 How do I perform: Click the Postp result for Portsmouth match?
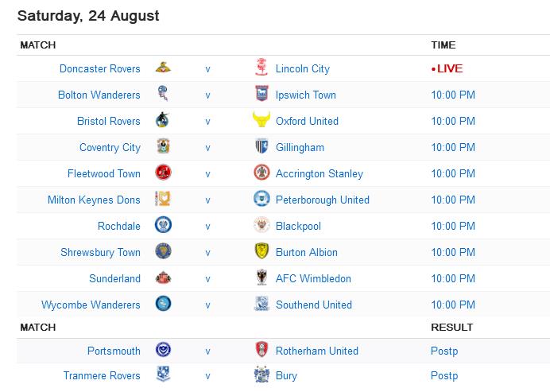pos(444,351)
